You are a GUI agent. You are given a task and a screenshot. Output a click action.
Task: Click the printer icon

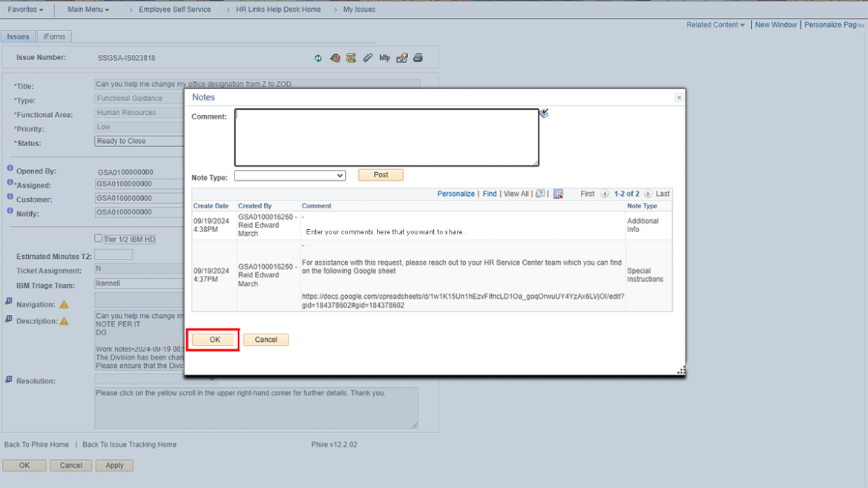click(418, 58)
